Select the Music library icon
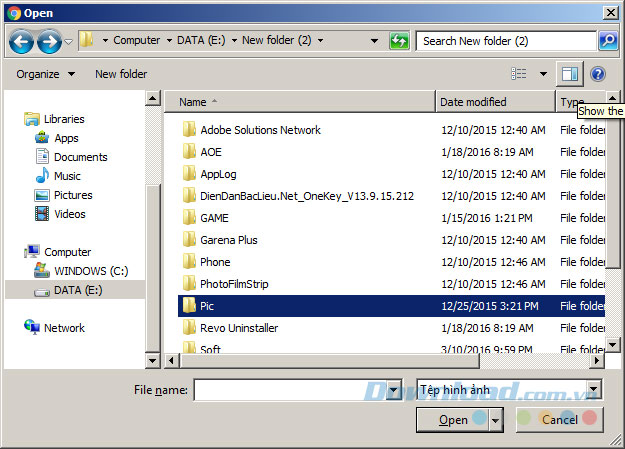This screenshot has height=449, width=625. [x=42, y=176]
